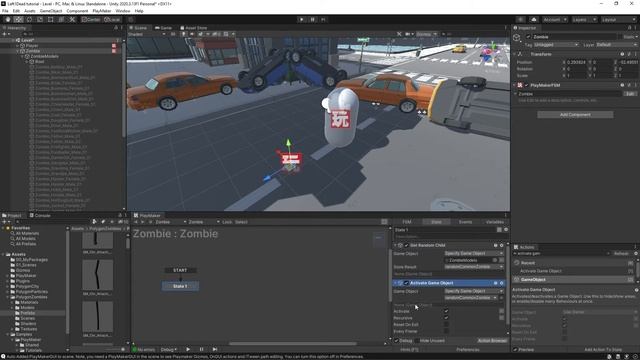Step one frame with main Step button

pyautogui.click(x=323, y=19)
